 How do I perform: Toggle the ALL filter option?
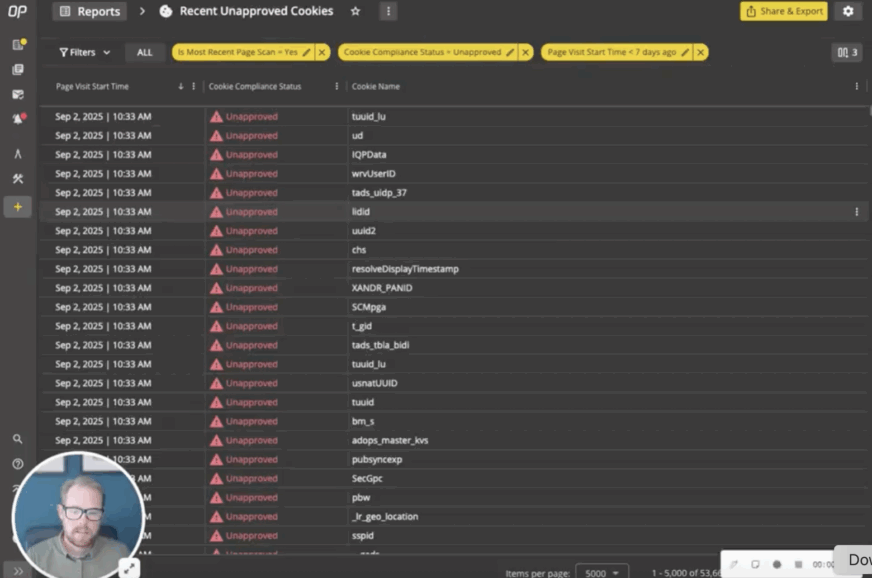tap(144, 50)
